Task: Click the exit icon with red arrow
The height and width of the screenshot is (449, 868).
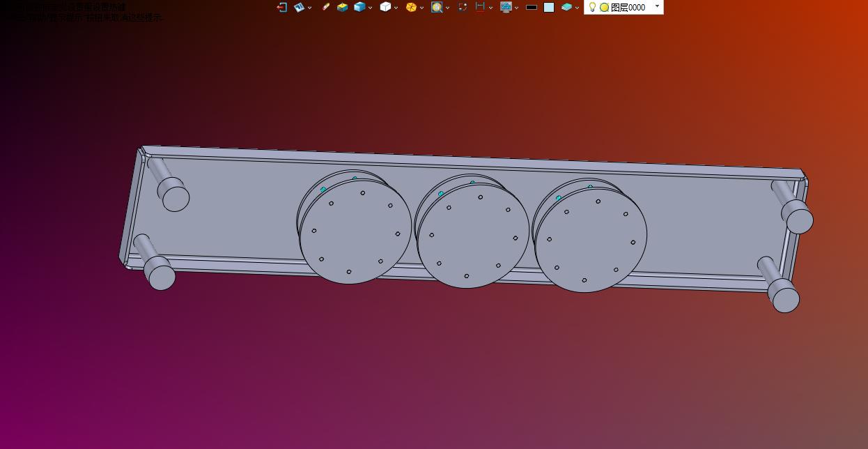Action: tap(281, 7)
